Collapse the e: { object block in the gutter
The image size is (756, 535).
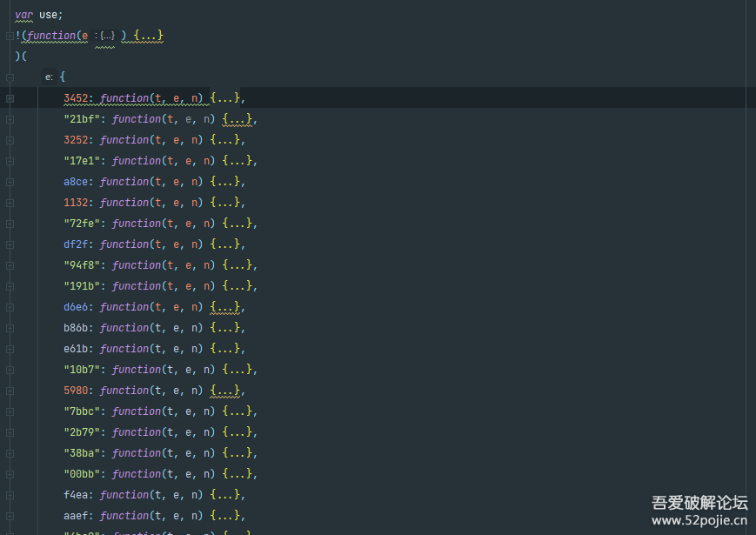10,77
